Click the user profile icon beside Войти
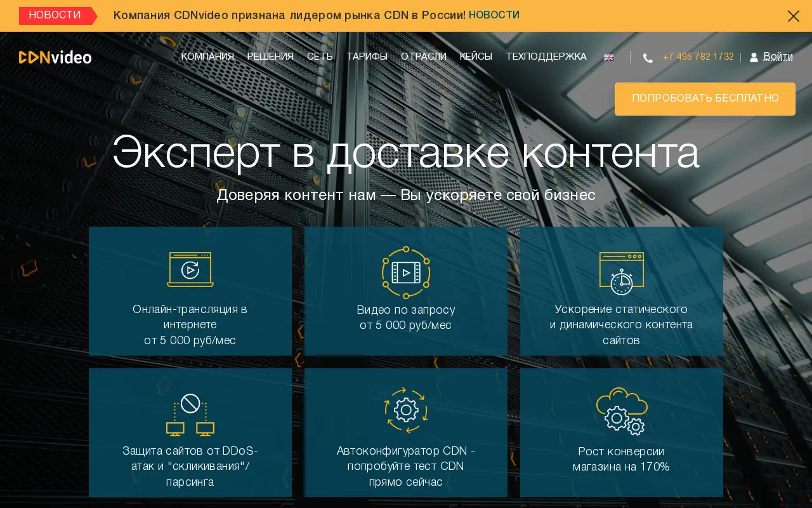The image size is (812, 508). click(754, 57)
